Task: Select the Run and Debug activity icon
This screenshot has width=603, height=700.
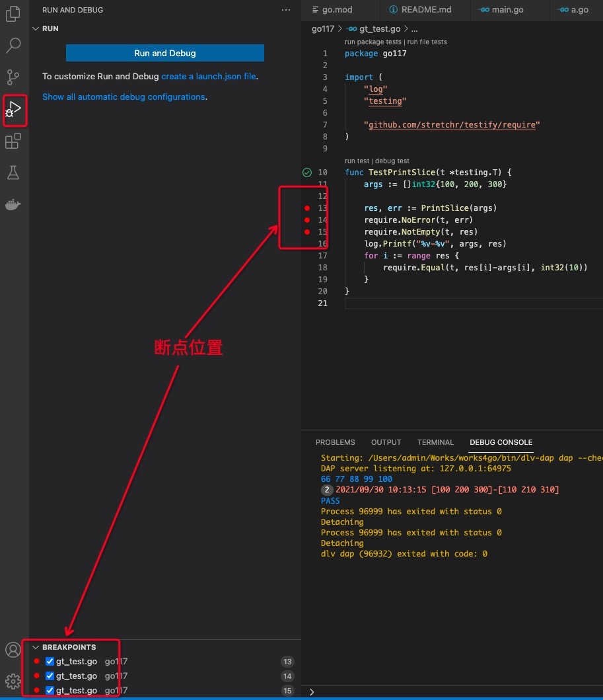Action: (13, 110)
